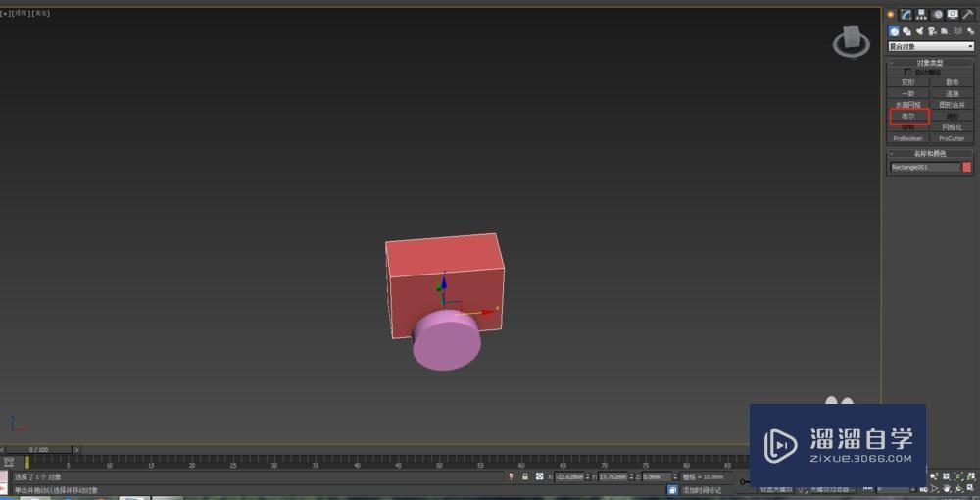Click the Z coordinate spinner arrows

click(x=675, y=476)
